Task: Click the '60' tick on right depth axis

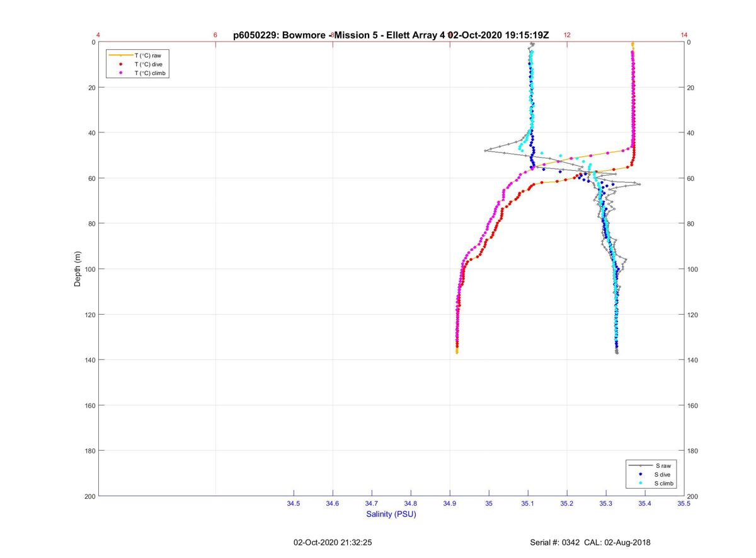Action: pyautogui.click(x=692, y=178)
